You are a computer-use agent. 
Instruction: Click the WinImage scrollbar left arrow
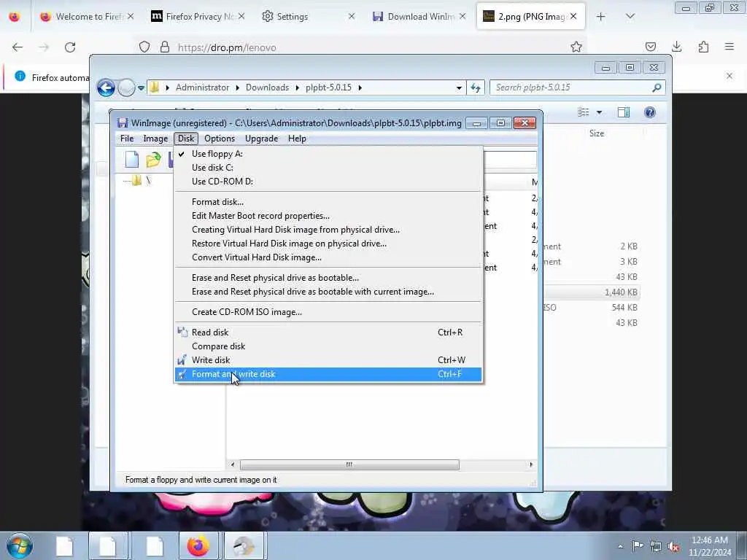233,464
